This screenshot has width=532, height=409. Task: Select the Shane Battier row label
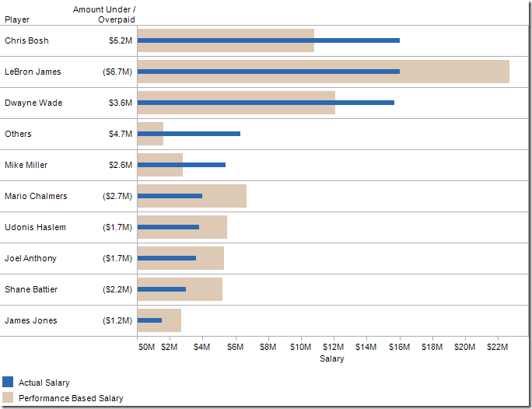tap(31, 289)
